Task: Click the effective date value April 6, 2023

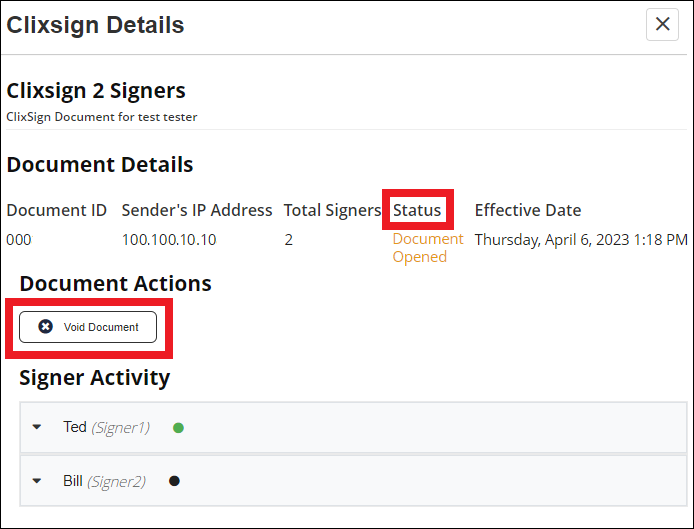Action: click(x=580, y=240)
